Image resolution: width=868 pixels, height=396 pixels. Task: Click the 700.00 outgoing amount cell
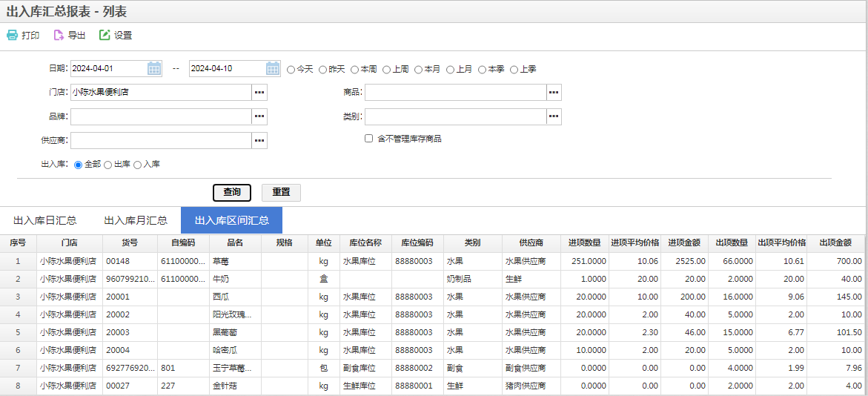[835, 261]
